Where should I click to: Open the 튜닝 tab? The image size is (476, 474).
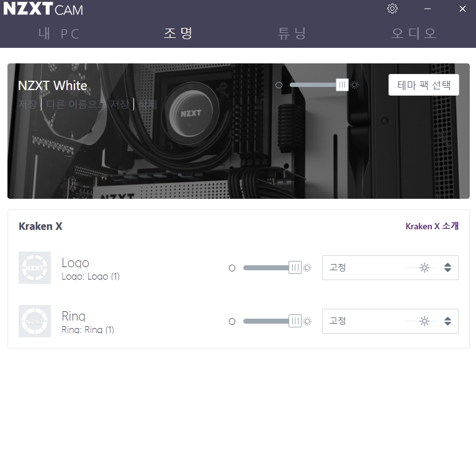(292, 34)
